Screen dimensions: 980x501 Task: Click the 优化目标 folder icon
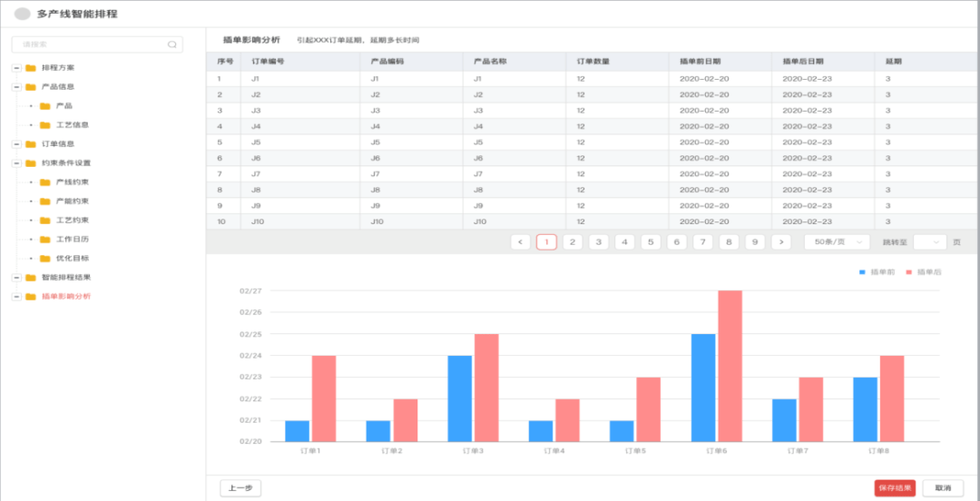pos(45,259)
